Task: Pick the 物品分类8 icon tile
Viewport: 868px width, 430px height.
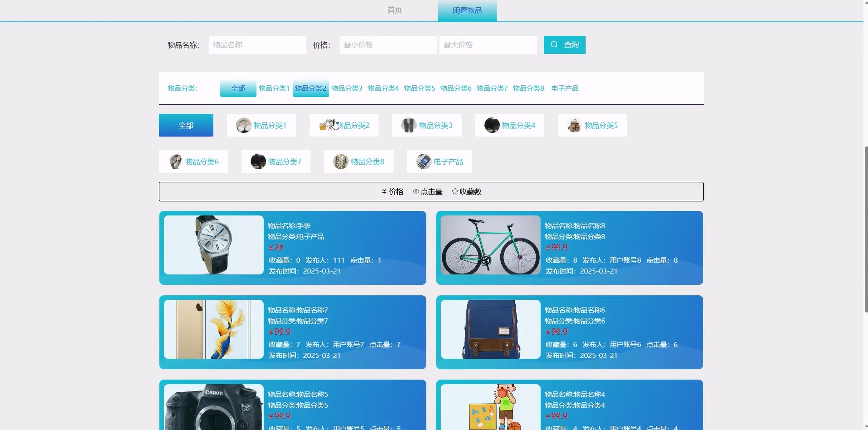Action: pyautogui.click(x=359, y=162)
